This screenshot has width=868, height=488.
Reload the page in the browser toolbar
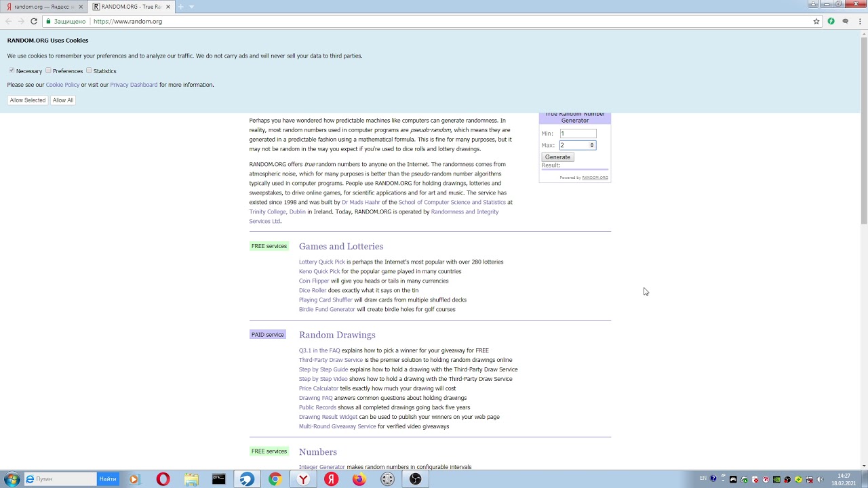(33, 21)
